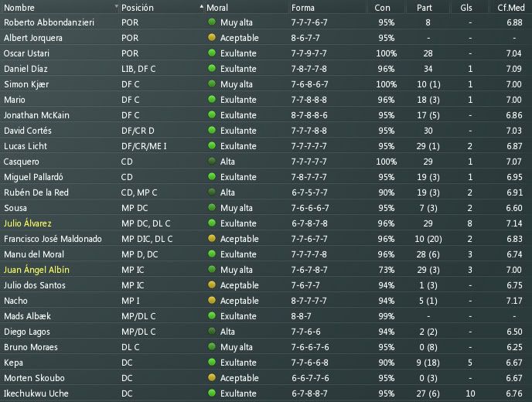Click Albert Jorquera's yellow morale icon

212,37
